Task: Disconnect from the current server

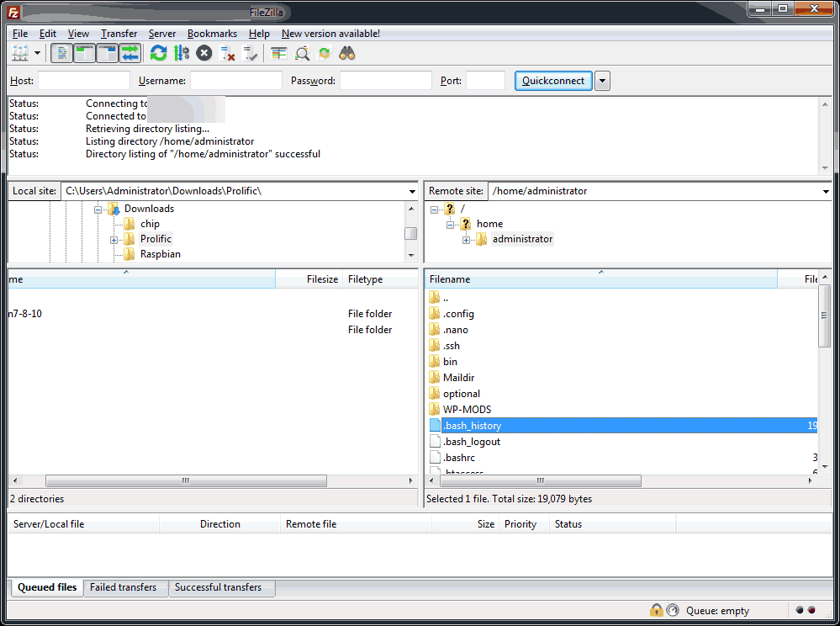Action: click(227, 53)
